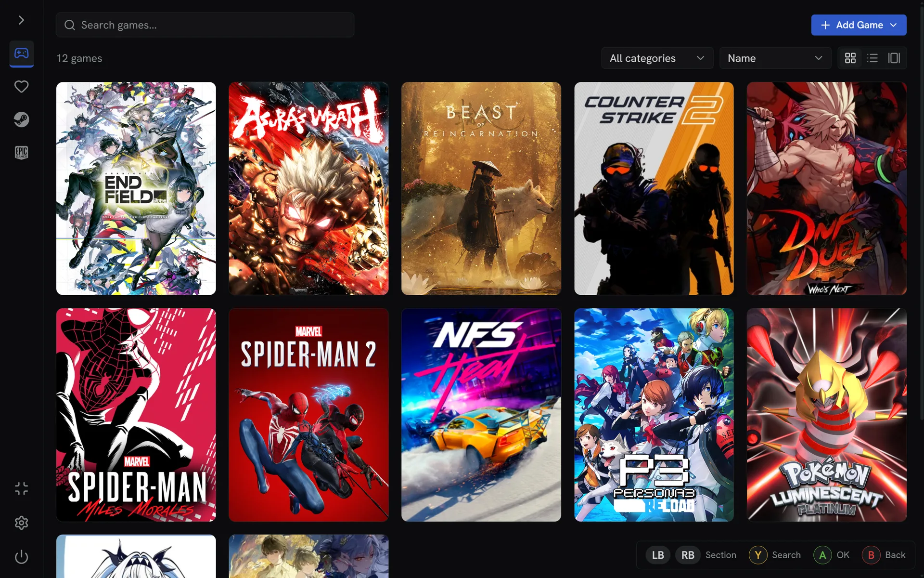
Task: Click the exit fullscreen icon in sidebar
Action: (21, 489)
